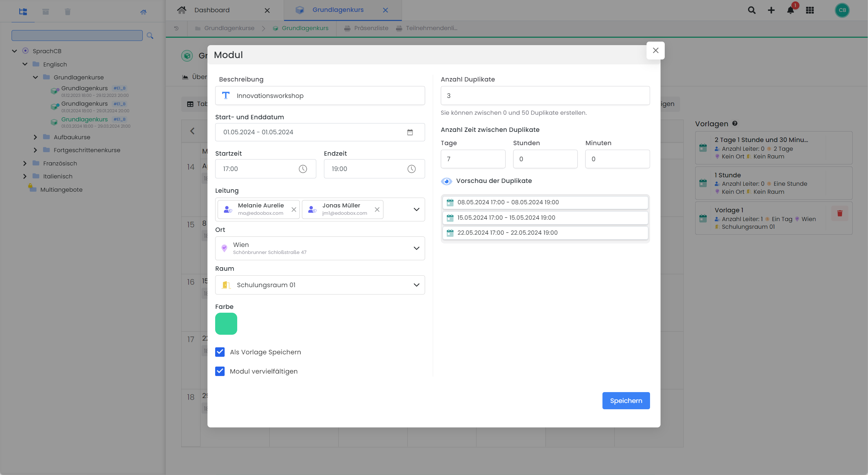Collapse the Grundlagenkurse folder
The width and height of the screenshot is (868, 475).
click(x=35, y=77)
